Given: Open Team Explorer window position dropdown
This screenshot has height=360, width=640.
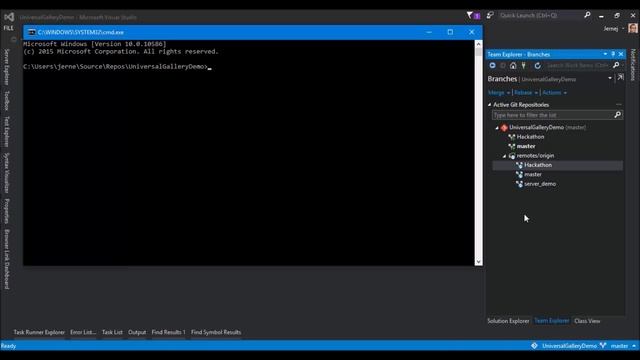Looking at the screenshot, I should pyautogui.click(x=605, y=54).
